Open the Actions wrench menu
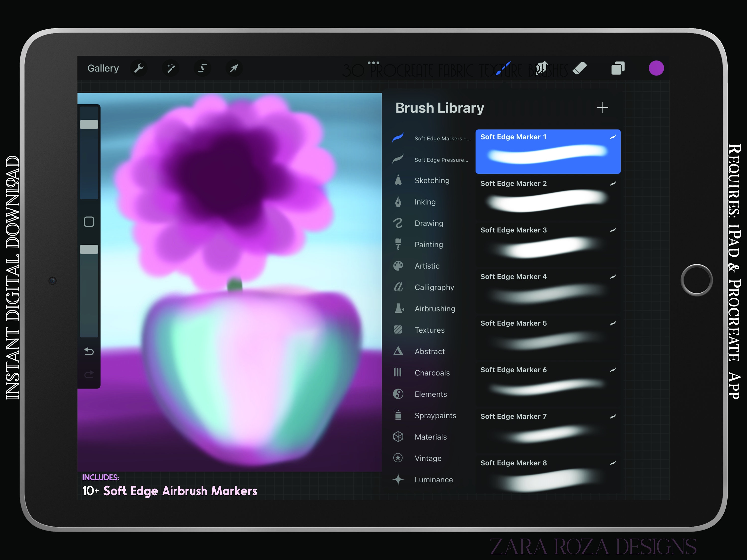Viewport: 747px width, 560px height. (x=139, y=68)
